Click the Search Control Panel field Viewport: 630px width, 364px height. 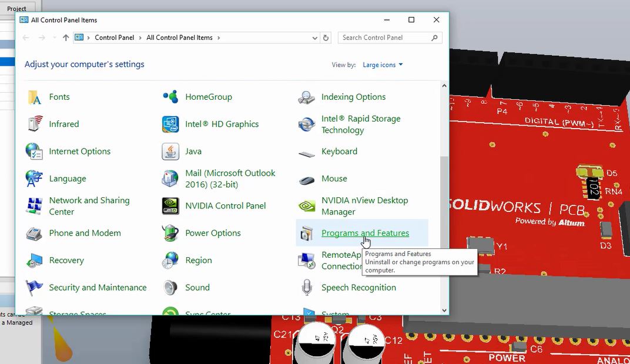click(390, 38)
